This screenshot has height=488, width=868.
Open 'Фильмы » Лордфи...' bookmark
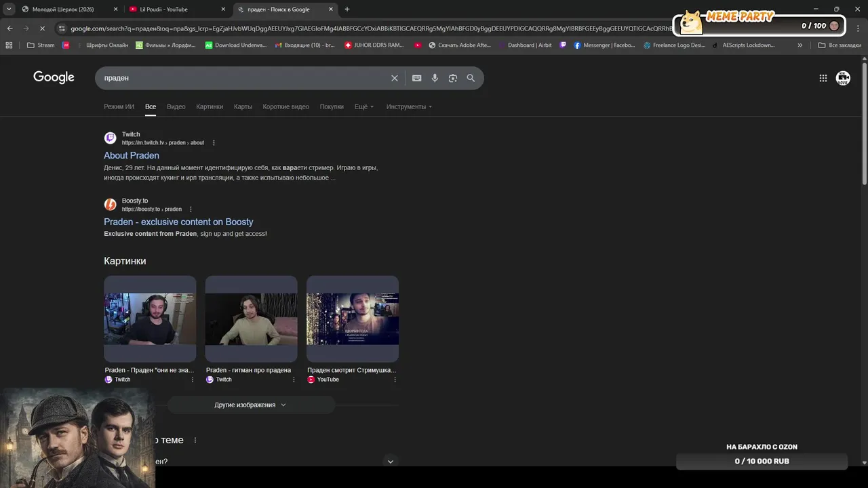pyautogui.click(x=166, y=45)
